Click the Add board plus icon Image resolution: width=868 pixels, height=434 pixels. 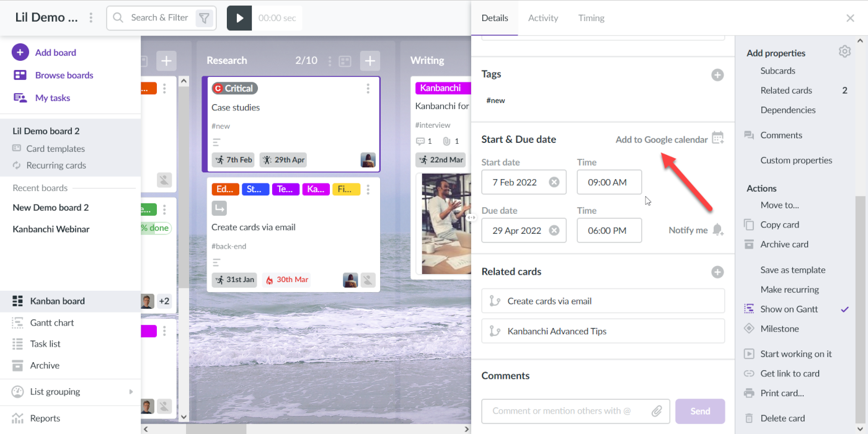click(20, 53)
